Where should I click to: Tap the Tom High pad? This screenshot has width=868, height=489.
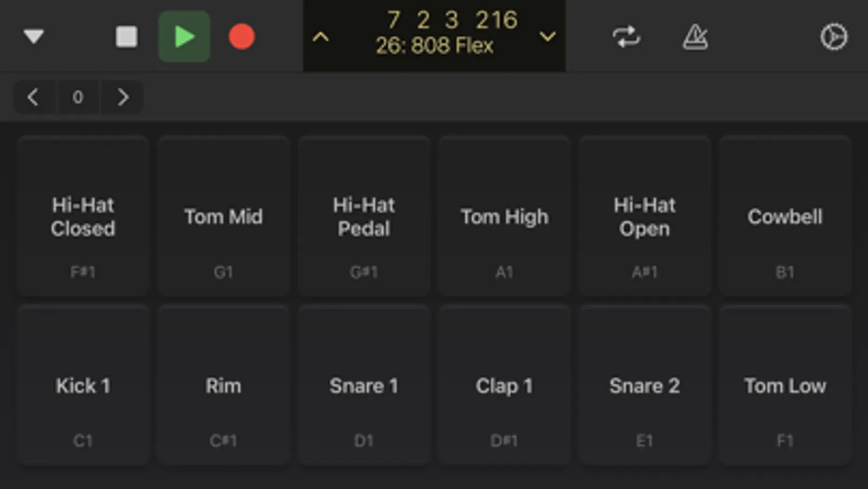click(x=504, y=216)
